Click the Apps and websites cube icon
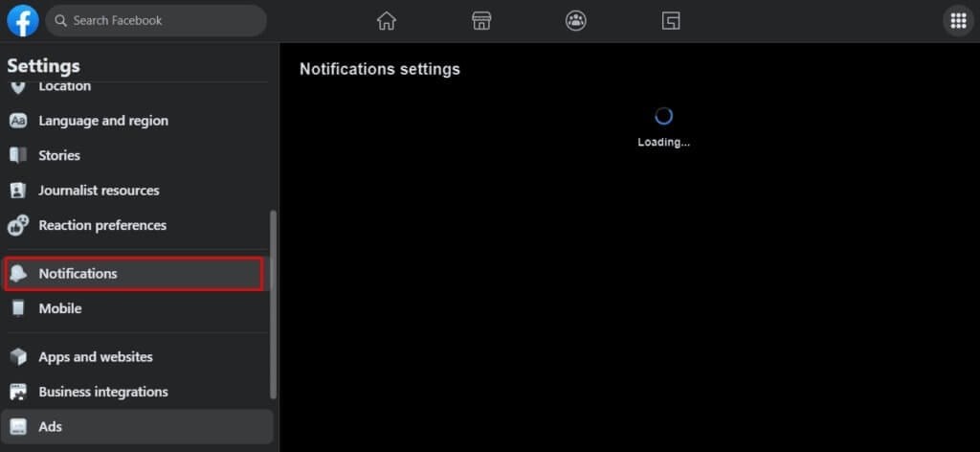This screenshot has height=452, width=980. [18, 357]
